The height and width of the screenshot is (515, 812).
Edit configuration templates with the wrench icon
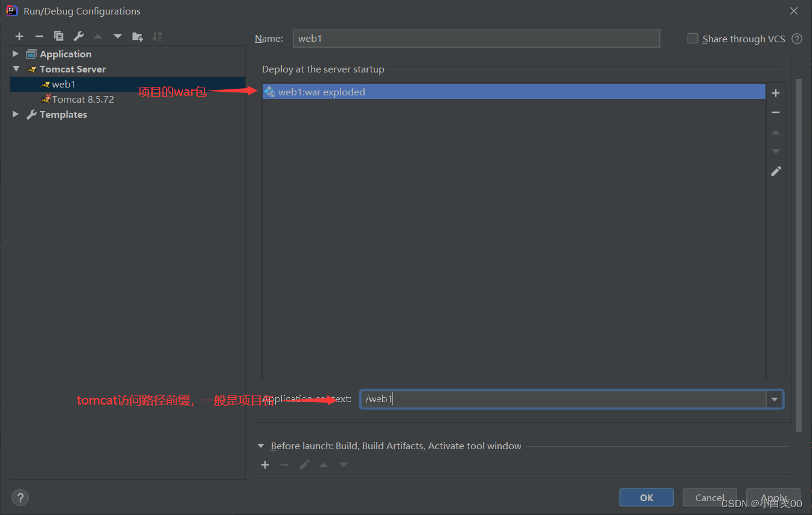(78, 36)
